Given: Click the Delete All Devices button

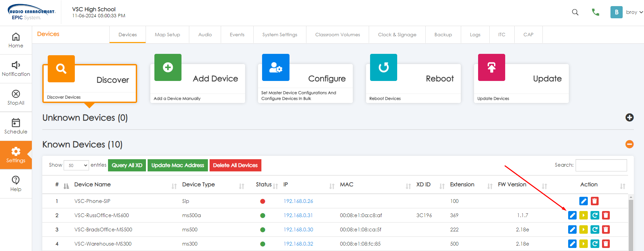Looking at the screenshot, I should pyautogui.click(x=235, y=165).
